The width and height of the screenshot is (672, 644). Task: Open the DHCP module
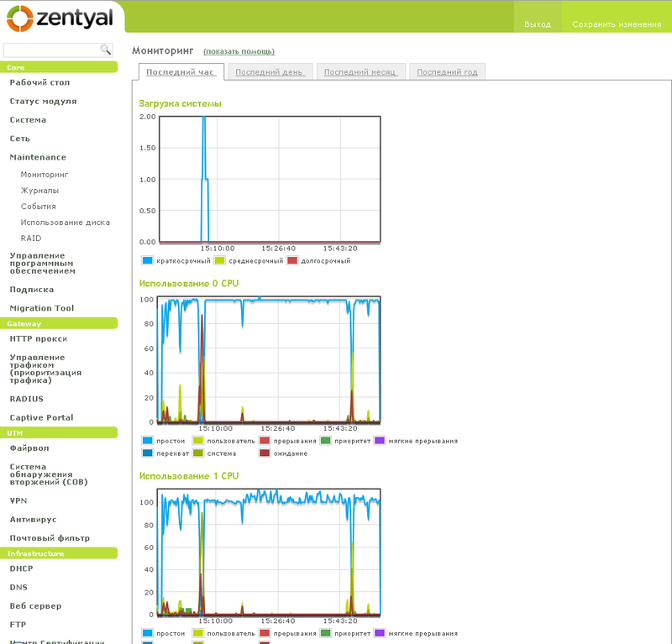[20, 568]
